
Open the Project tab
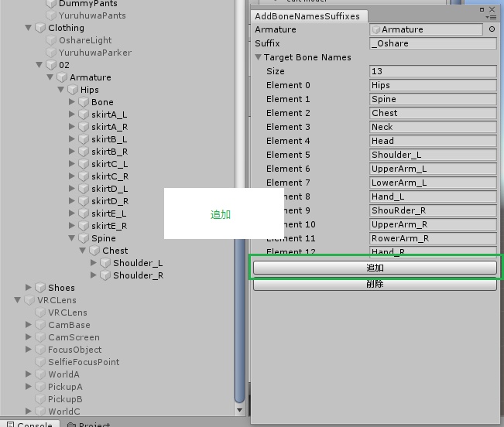point(88,424)
